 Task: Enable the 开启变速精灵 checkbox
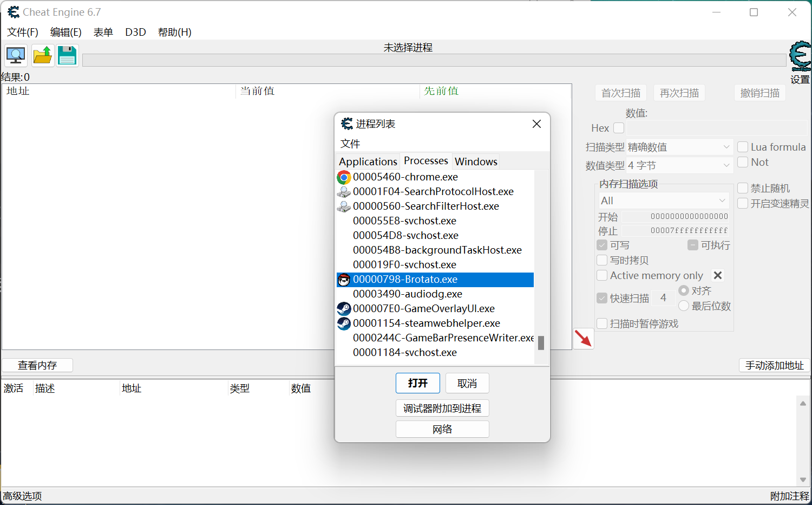coord(743,203)
